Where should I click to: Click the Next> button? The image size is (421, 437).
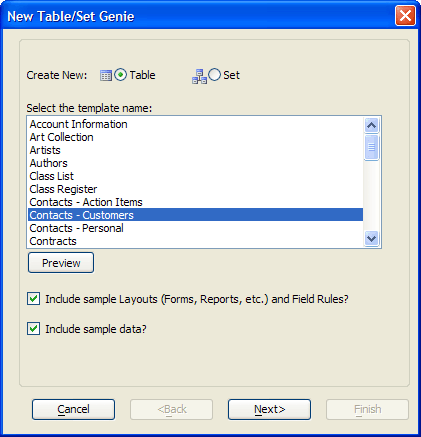[269, 409]
